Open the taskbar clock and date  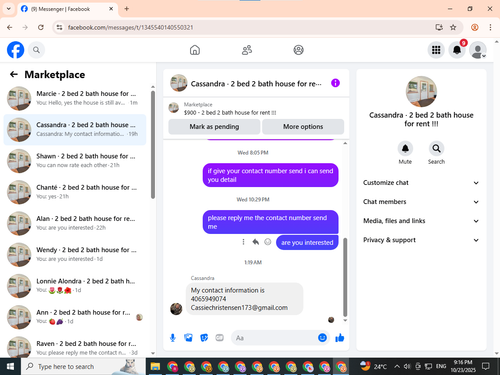pyautogui.click(x=463, y=366)
